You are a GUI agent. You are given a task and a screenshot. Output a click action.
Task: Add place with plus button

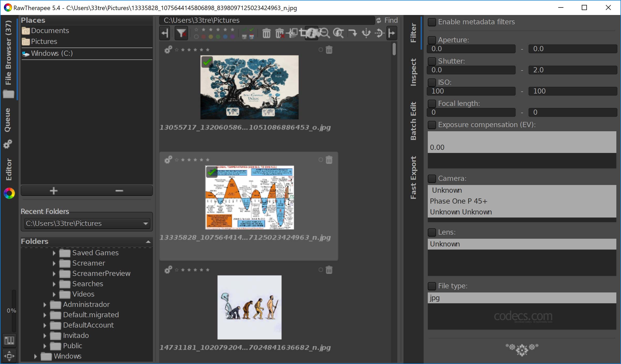point(53,191)
